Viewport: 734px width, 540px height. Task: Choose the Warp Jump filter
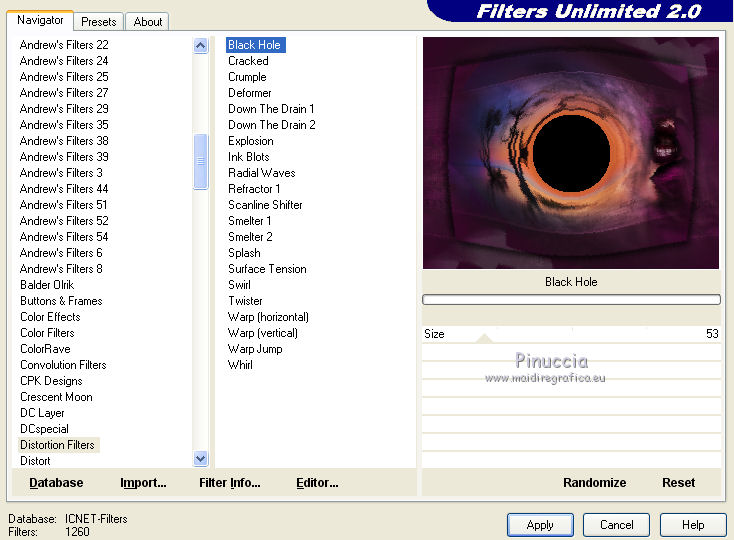pos(255,349)
